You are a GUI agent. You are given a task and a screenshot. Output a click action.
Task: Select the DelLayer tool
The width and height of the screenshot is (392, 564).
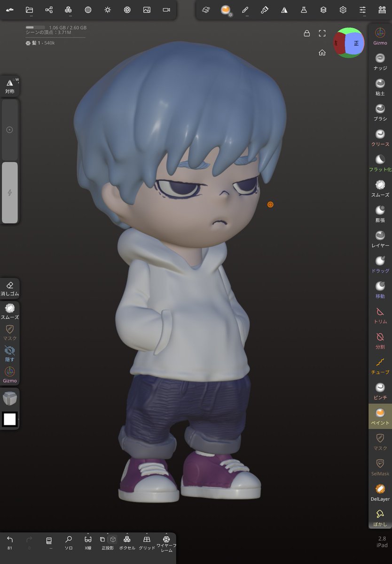[380, 493]
